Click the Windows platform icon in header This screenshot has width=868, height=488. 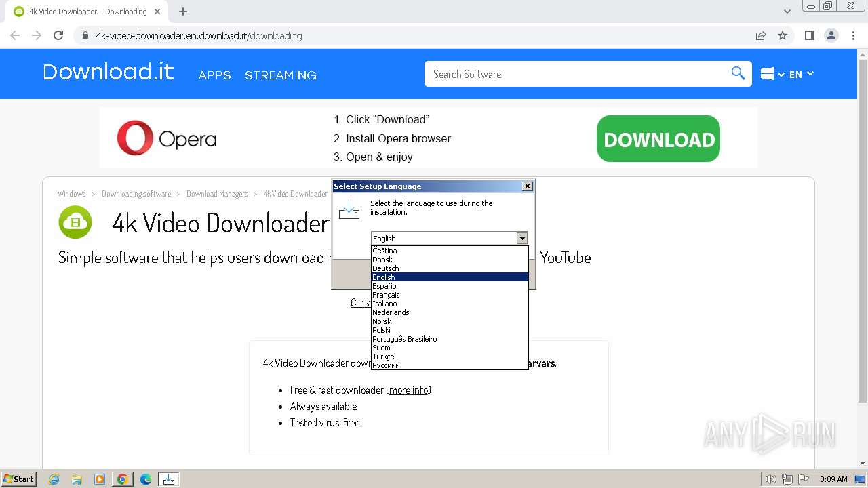(x=767, y=74)
